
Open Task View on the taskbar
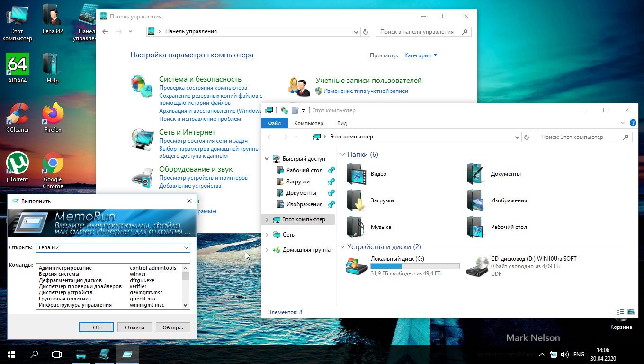click(57, 354)
